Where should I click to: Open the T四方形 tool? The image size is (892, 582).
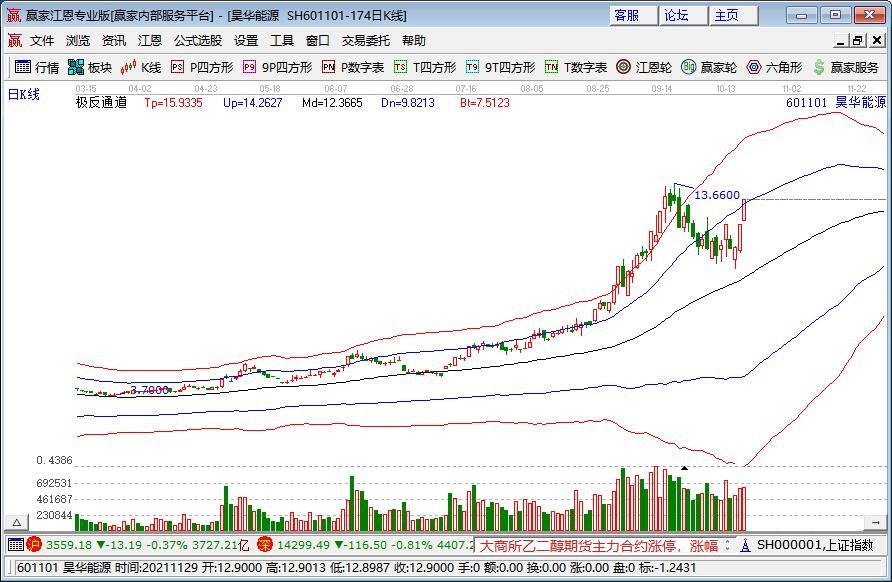point(425,67)
